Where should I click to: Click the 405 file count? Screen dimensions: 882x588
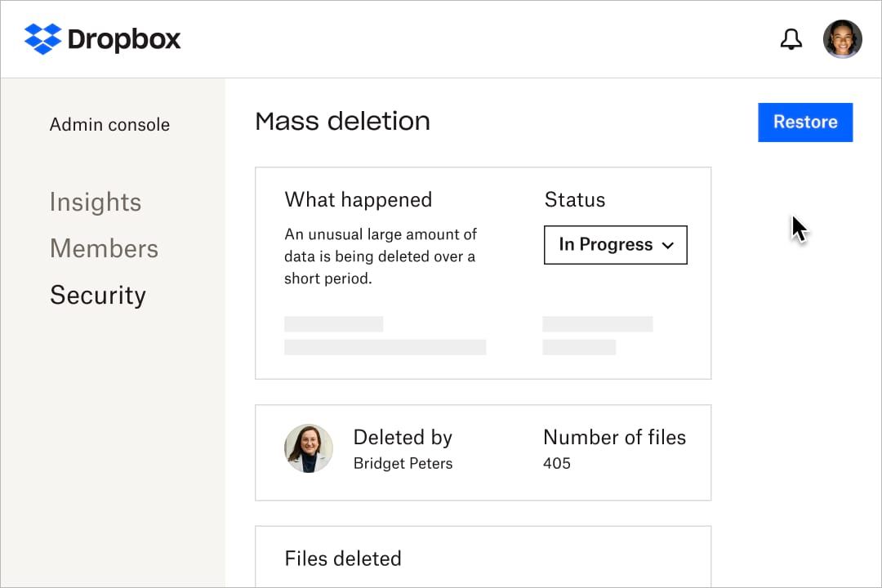556,464
